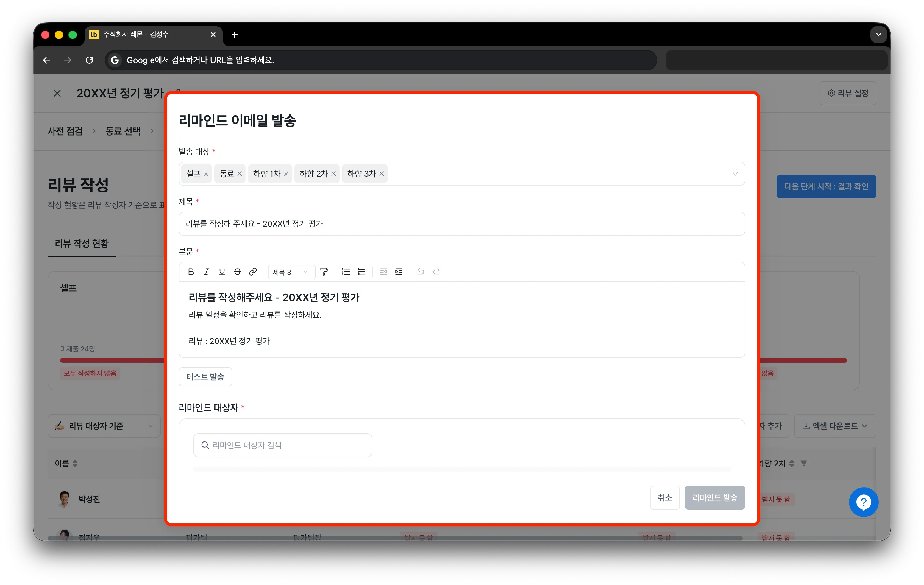Filter the 하향 2차 column
924x585 pixels.
point(803,464)
